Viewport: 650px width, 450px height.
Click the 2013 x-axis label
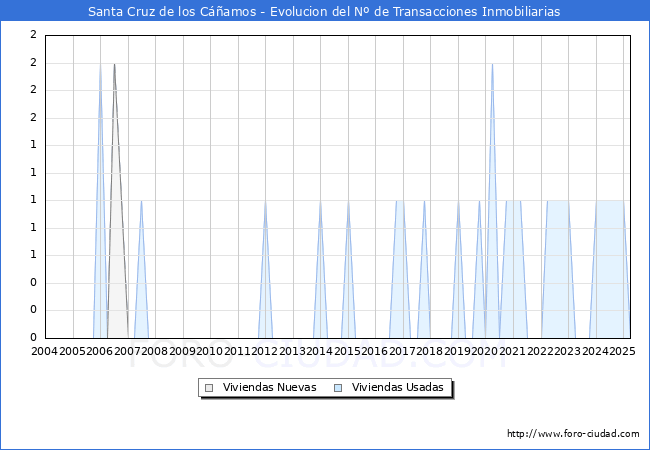point(292,351)
